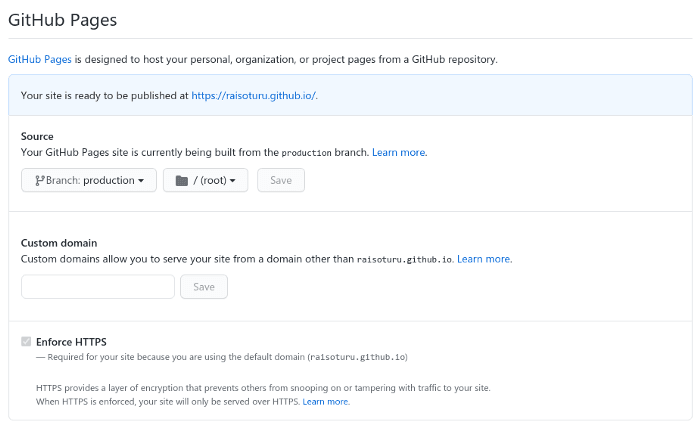Open Learn more link in Source section
Image resolution: width=700 pixels, height=443 pixels.
coord(399,152)
